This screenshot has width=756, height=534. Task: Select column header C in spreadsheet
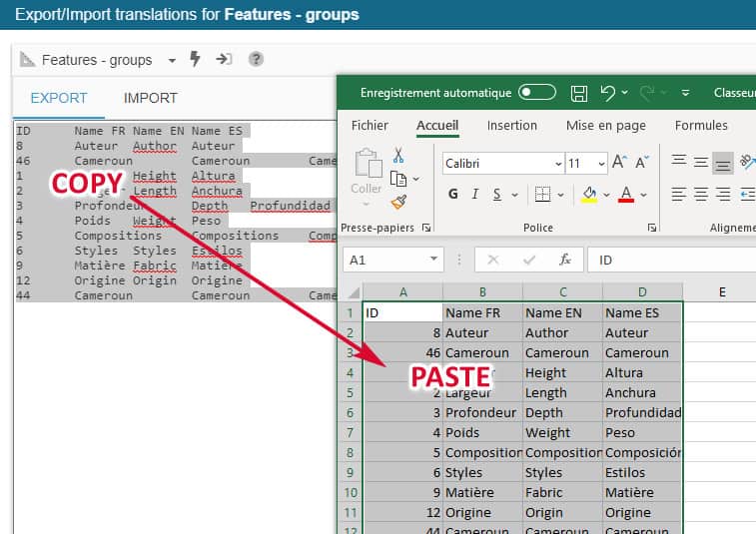pyautogui.click(x=562, y=291)
